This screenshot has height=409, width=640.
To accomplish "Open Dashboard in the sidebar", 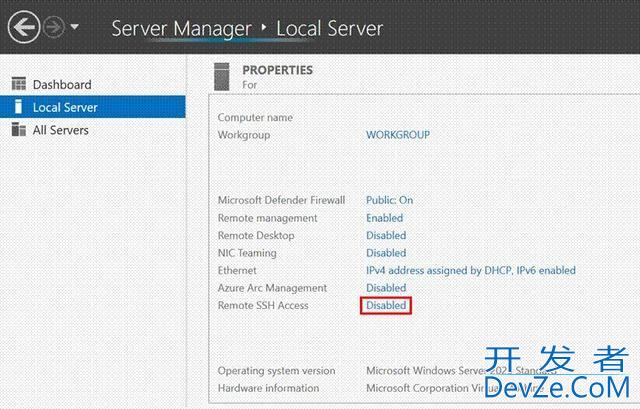I will [x=62, y=84].
